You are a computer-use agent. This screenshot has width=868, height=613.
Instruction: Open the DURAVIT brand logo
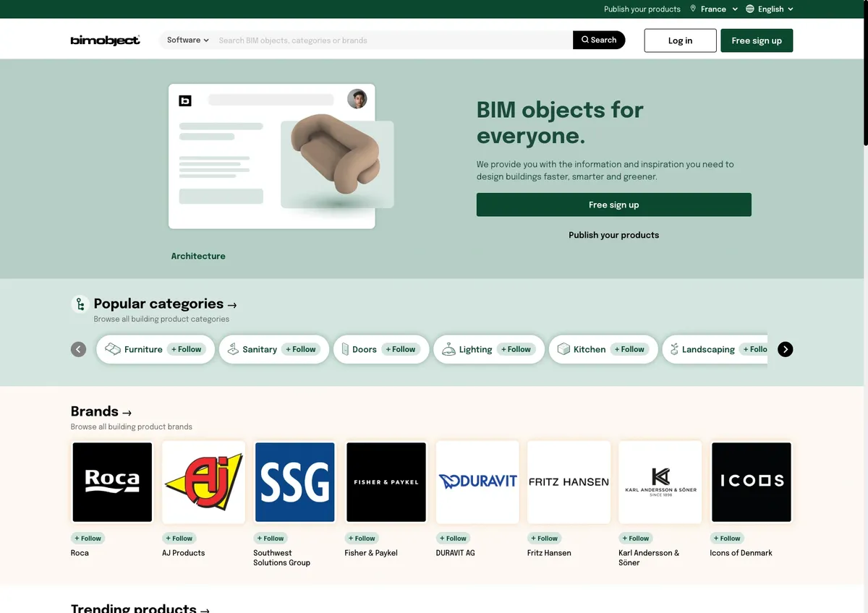[x=477, y=481]
